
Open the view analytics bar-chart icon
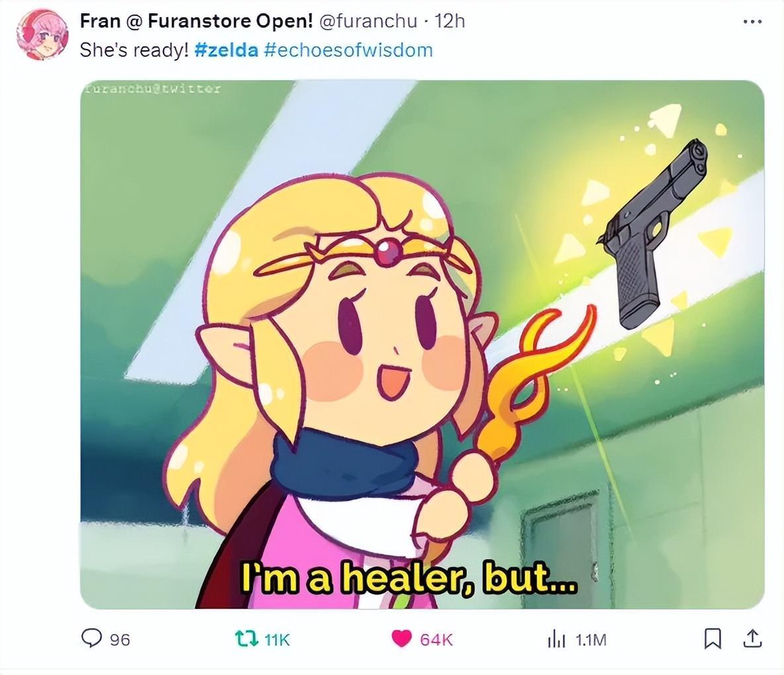(x=556, y=639)
